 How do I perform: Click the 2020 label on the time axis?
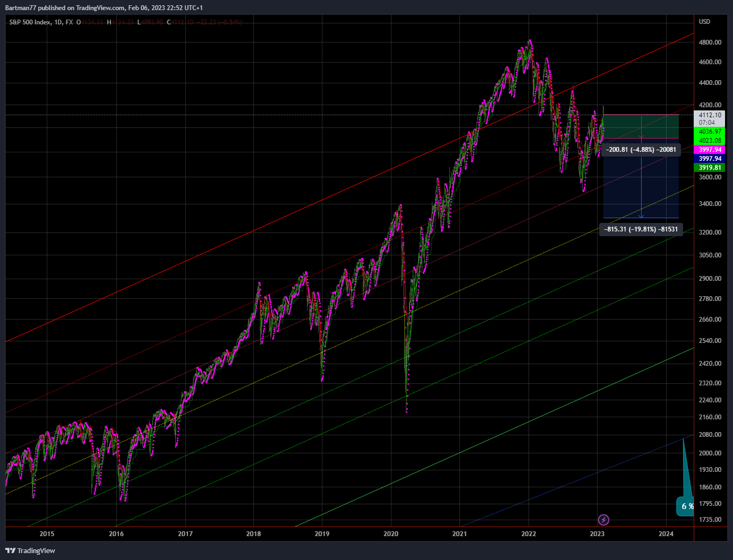pyautogui.click(x=391, y=534)
